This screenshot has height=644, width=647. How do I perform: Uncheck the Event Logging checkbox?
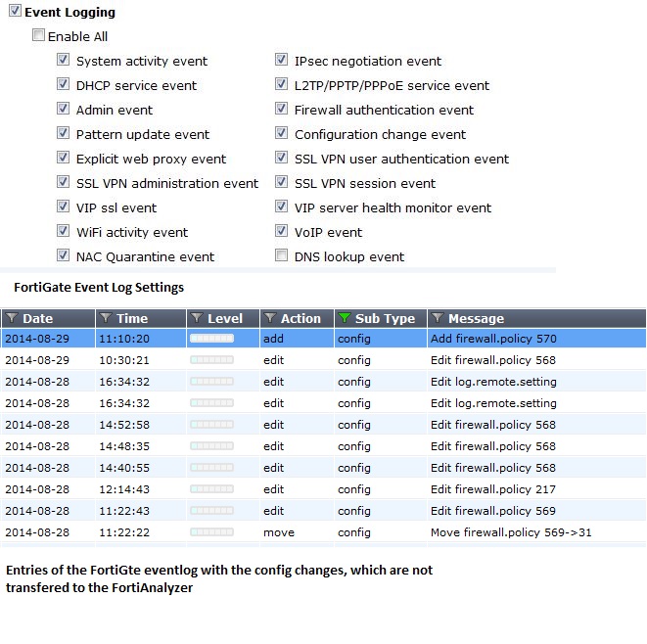coord(16,11)
